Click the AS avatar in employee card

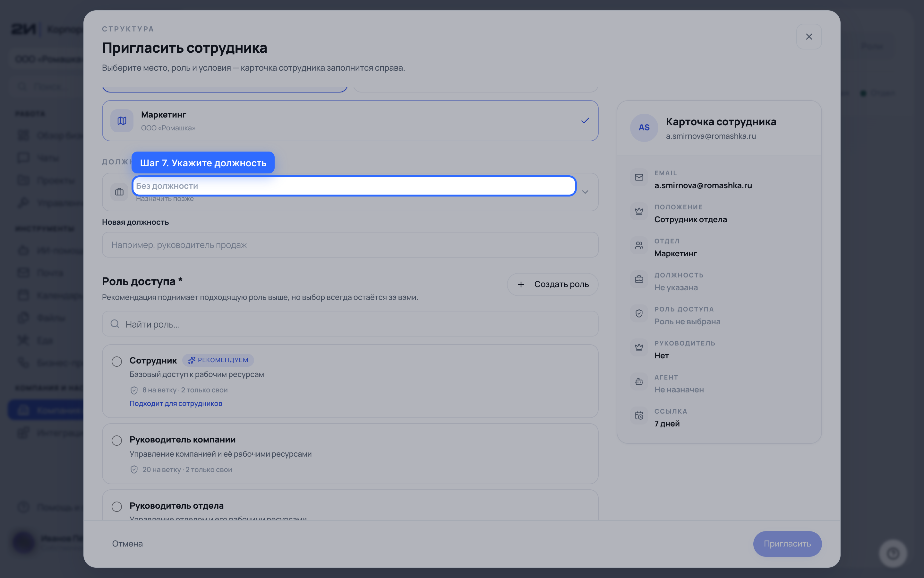[x=644, y=128]
